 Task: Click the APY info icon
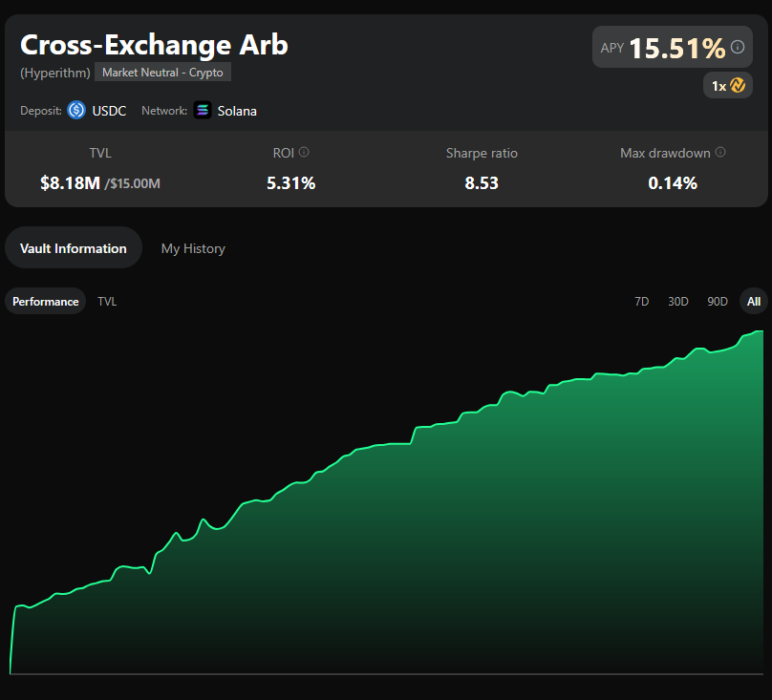coord(737,47)
